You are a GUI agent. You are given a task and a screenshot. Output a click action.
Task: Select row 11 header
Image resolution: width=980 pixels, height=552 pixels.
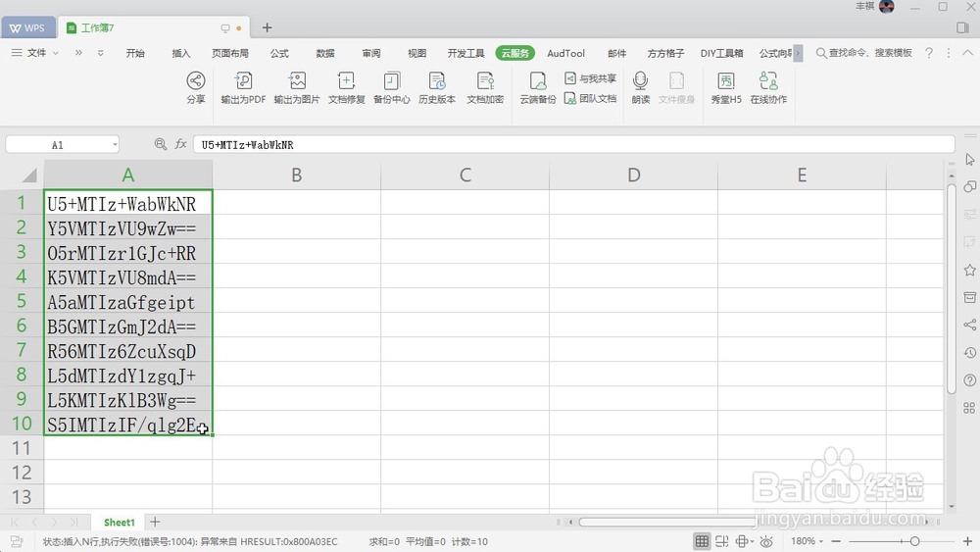point(22,448)
